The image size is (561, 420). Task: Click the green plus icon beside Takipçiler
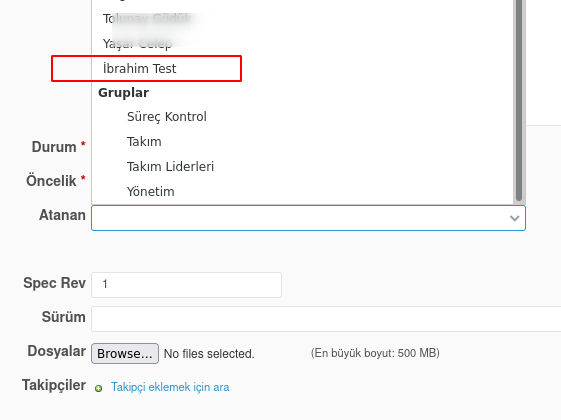98,388
